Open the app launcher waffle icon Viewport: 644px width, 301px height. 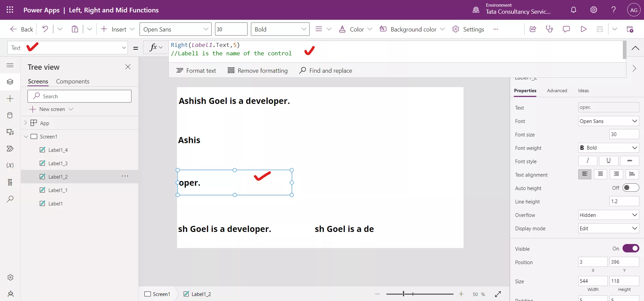pyautogui.click(x=10, y=10)
